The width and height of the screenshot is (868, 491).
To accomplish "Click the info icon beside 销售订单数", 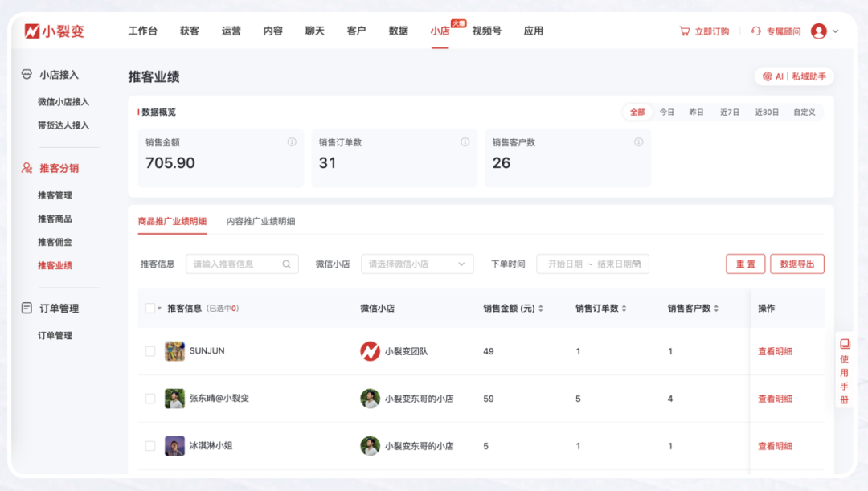I will (465, 142).
